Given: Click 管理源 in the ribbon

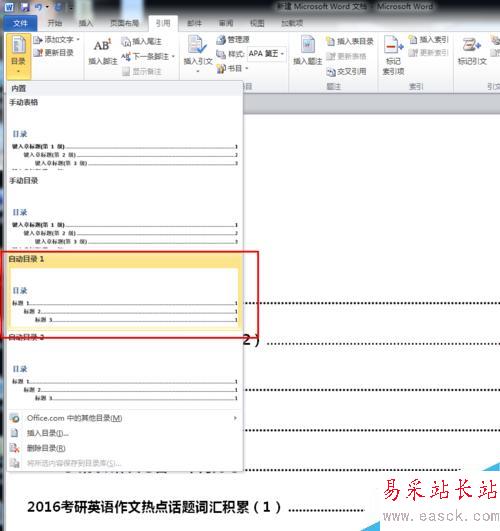Looking at the screenshot, I should click(233, 40).
